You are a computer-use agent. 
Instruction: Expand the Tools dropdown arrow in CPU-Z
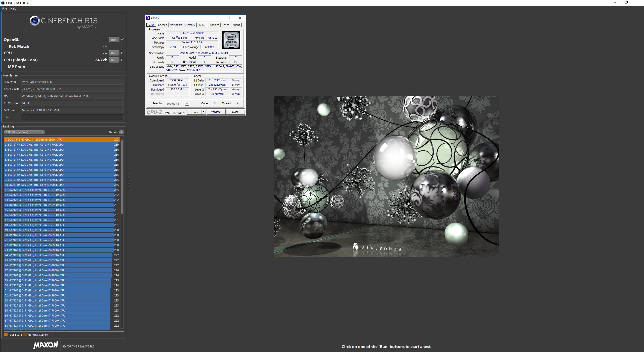(204, 112)
